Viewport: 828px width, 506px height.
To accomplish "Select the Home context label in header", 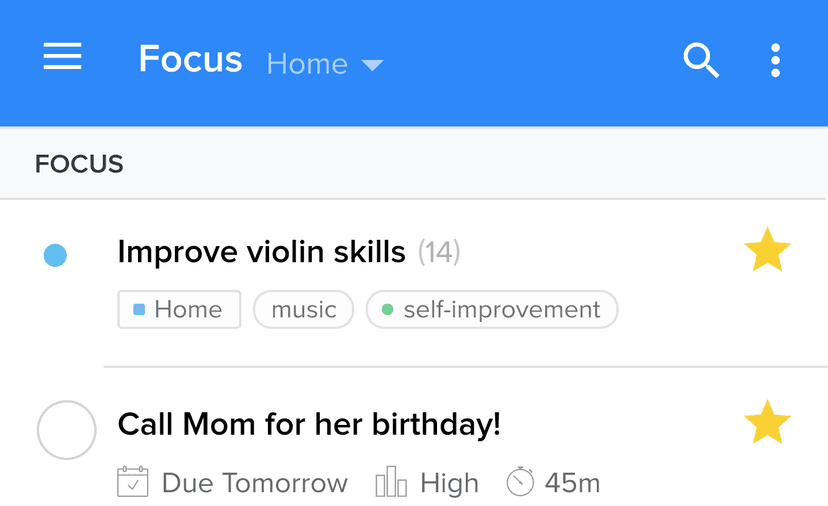I will point(307,64).
